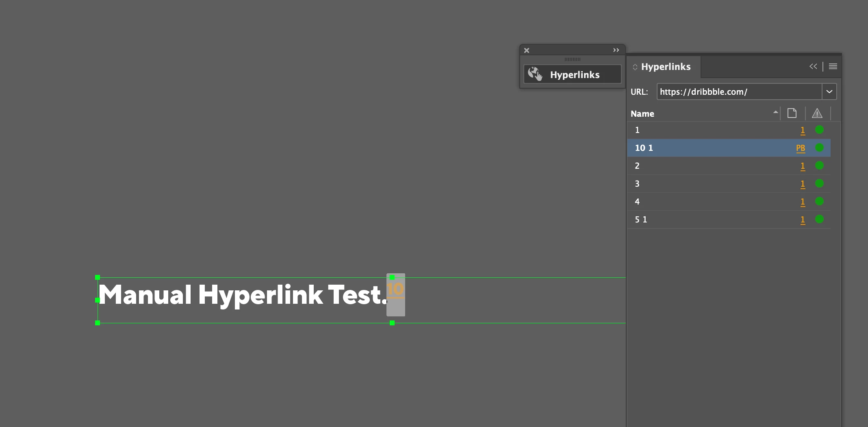Click green status dot for hyperlink 4
Viewport: 868px width, 427px height.
tap(819, 201)
